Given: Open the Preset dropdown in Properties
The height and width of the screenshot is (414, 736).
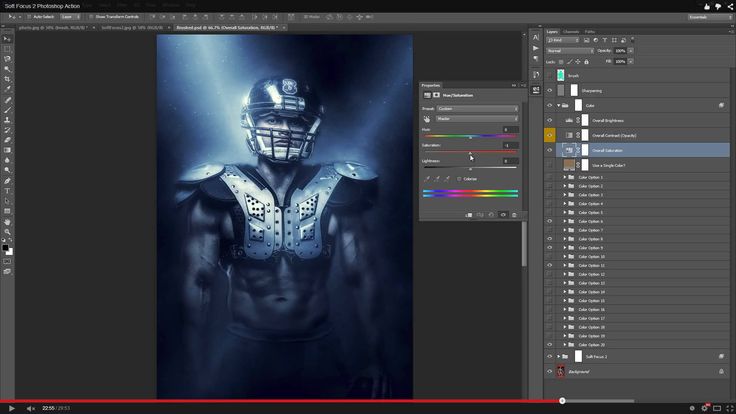Looking at the screenshot, I should [478, 108].
